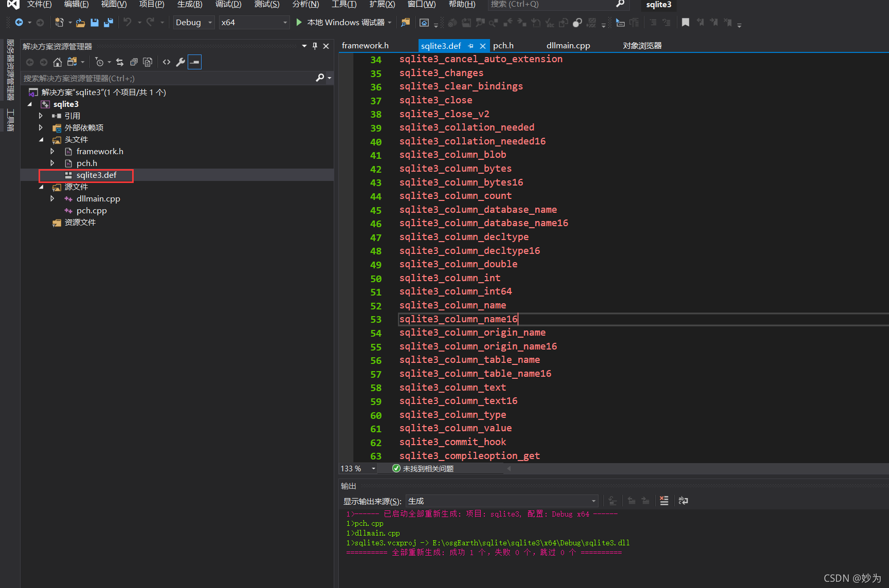Open Properties wrench icon
Viewport: 889px width, 588px height.
pos(180,62)
